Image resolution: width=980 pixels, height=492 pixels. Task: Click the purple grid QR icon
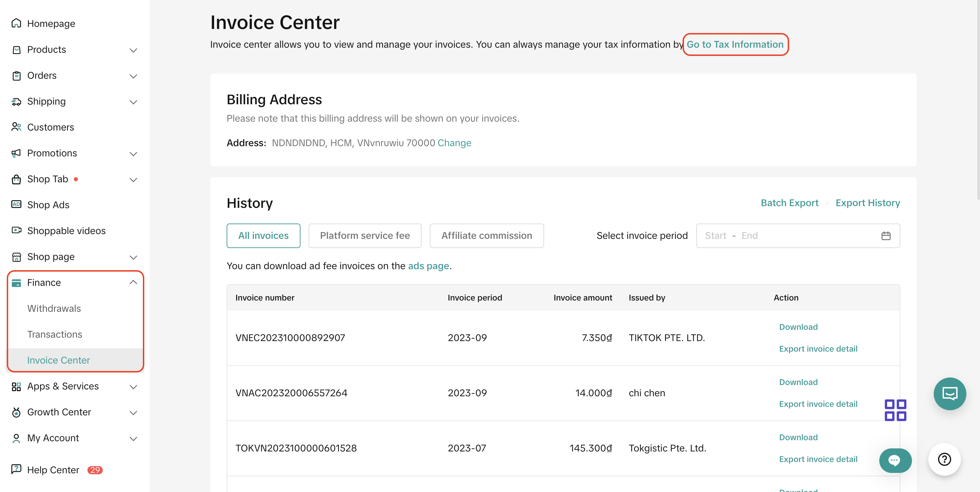(x=895, y=410)
